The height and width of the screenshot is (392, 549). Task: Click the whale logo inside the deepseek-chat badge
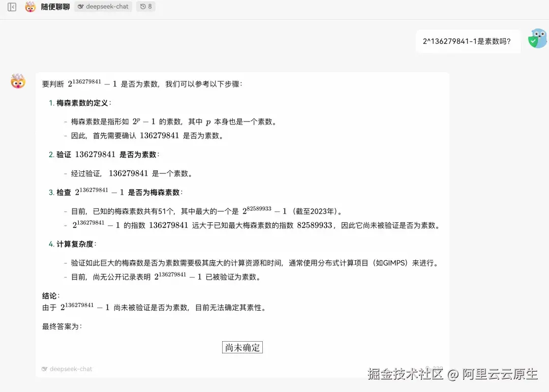[x=81, y=7]
